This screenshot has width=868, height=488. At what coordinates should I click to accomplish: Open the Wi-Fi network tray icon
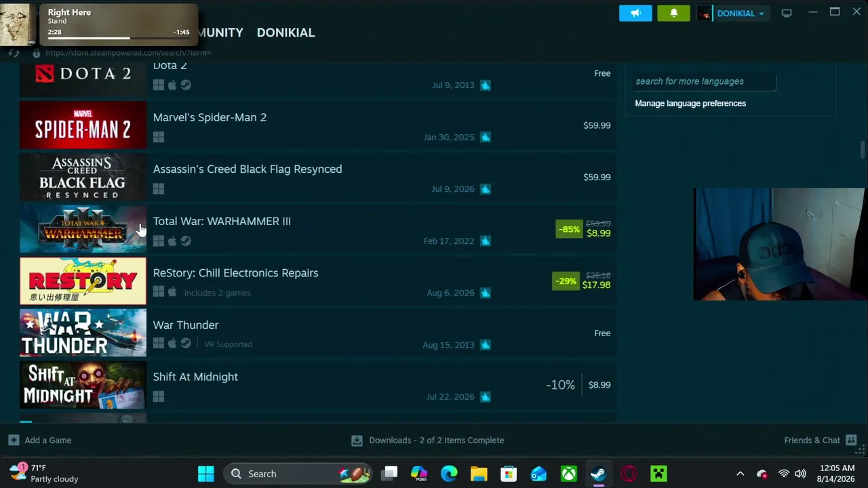pos(784,474)
